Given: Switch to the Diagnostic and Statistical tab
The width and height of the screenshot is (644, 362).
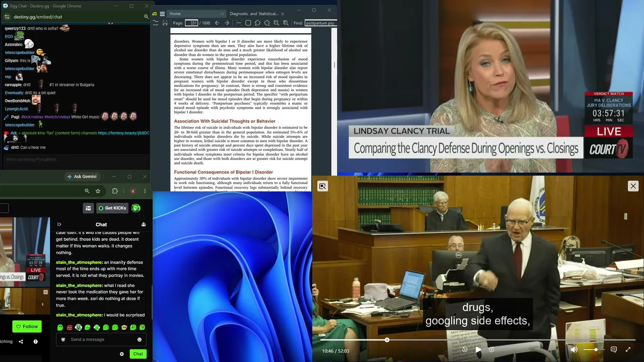Looking at the screenshot, I should [x=254, y=14].
